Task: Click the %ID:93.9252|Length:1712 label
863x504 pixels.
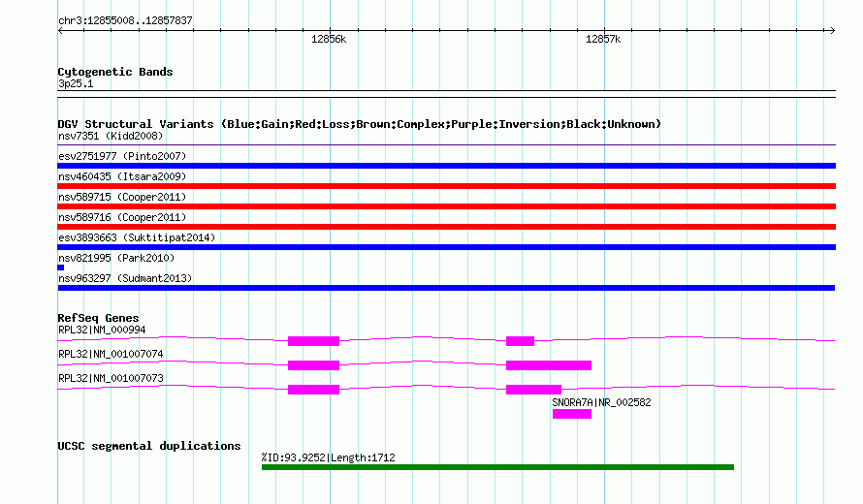Action: (x=328, y=457)
